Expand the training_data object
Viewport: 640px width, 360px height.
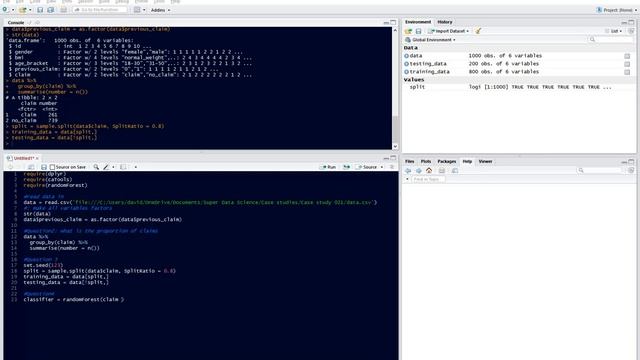pyautogui.click(x=407, y=72)
